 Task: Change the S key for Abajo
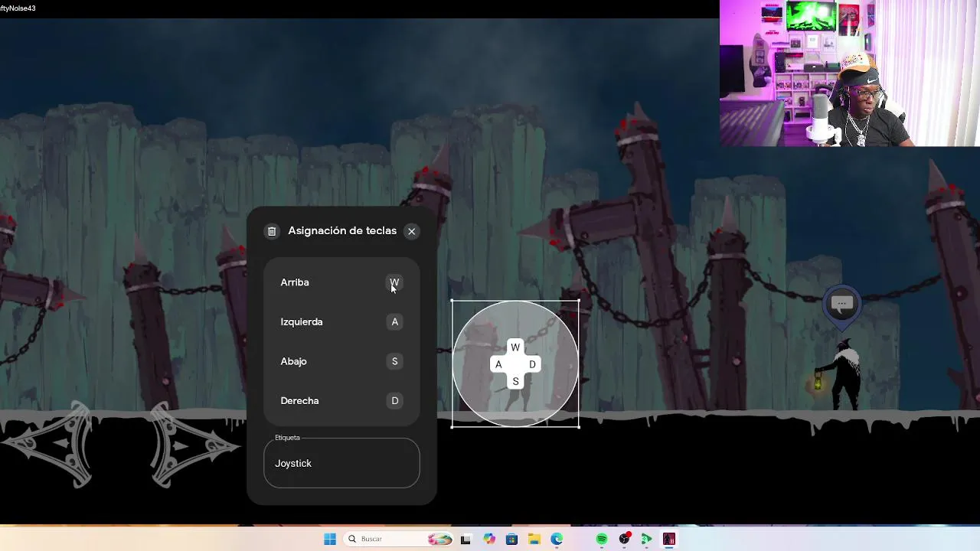coord(394,361)
